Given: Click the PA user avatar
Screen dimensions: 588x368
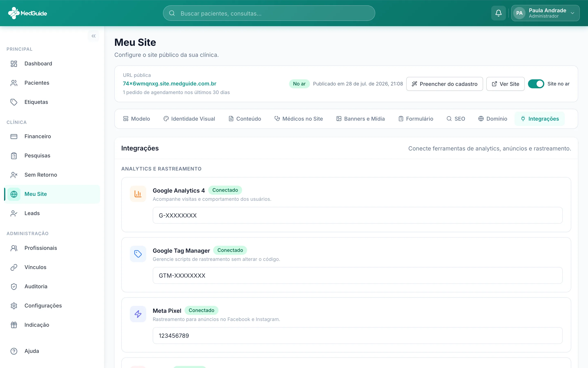Looking at the screenshot, I should tap(519, 13).
